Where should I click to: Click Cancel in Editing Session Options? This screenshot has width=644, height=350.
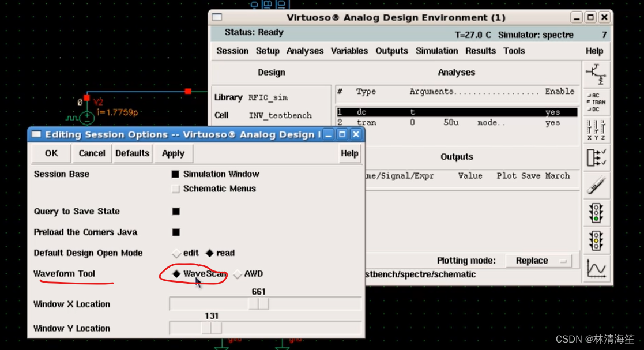[92, 153]
